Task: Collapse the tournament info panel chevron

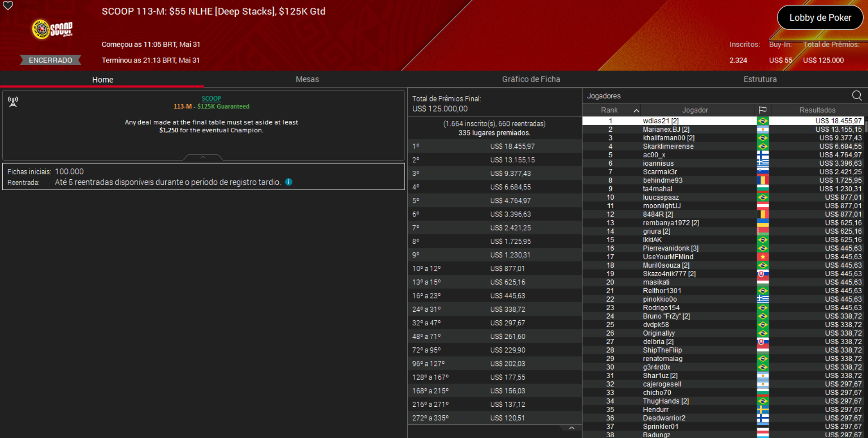Action: [203, 157]
